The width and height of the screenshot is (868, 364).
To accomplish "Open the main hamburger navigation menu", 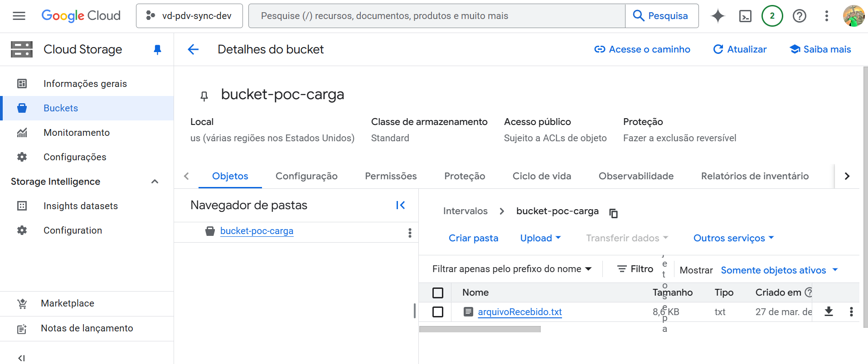I will click(19, 16).
